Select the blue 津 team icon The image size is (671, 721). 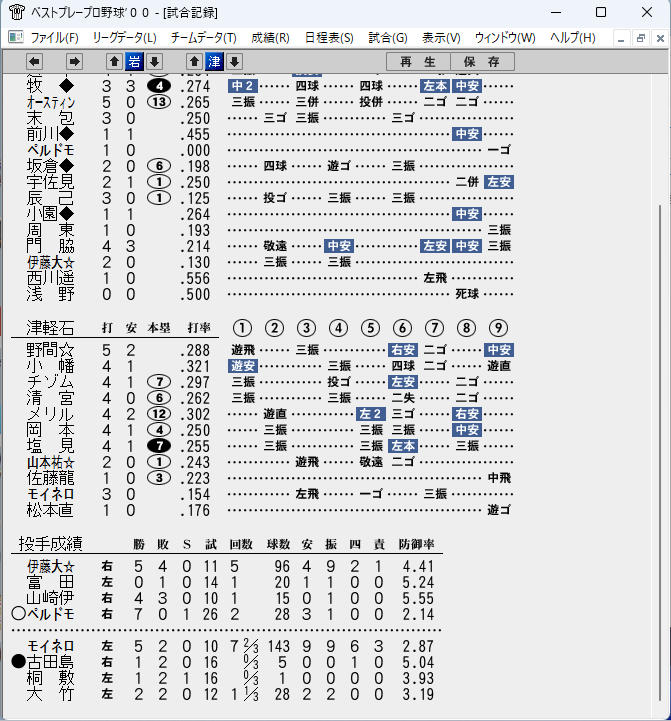pyautogui.click(x=214, y=62)
